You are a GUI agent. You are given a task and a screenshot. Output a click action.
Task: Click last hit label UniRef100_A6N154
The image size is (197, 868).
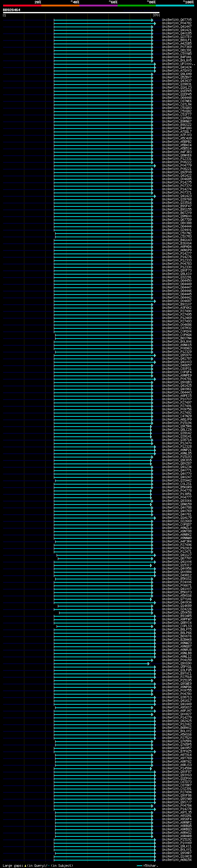tap(177, 860)
